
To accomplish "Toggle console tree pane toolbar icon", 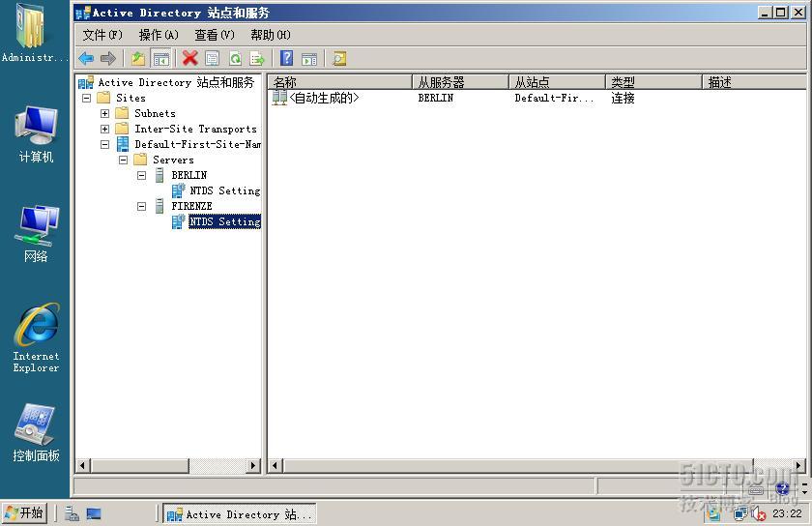I will click(161, 59).
